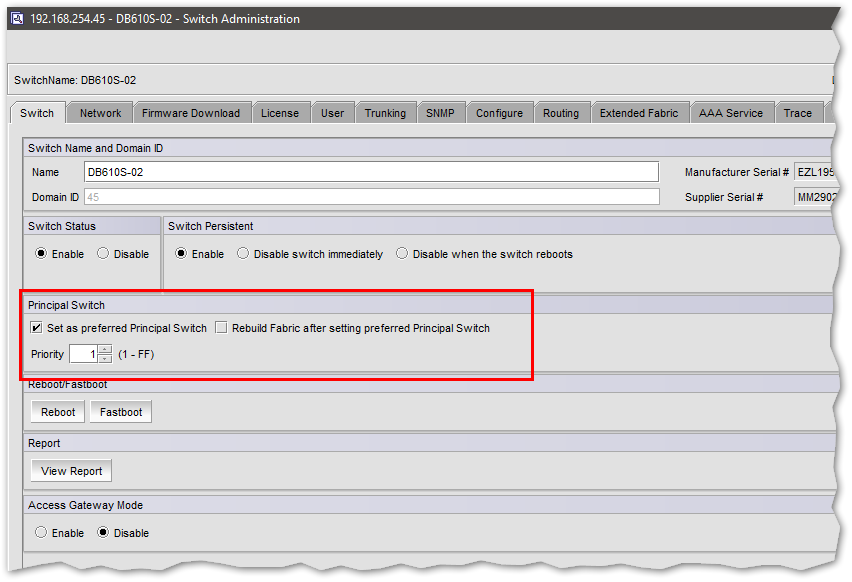Enable Rebuild Fabric after setting preferred Principal
Viewport: 852px width, 582px height.
(x=222, y=328)
